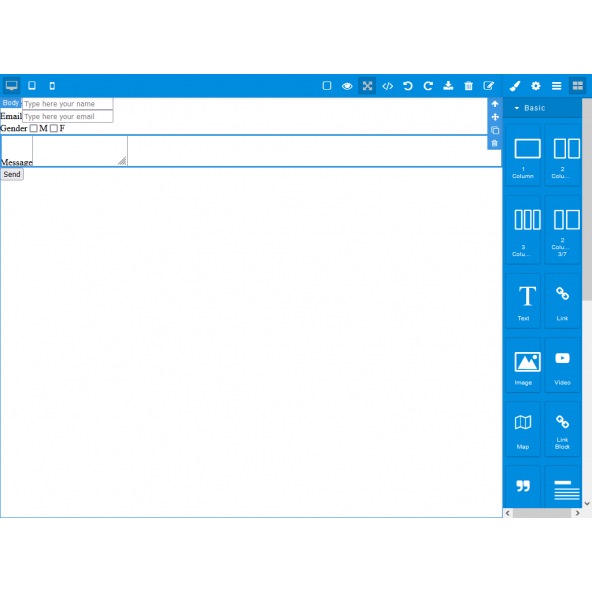Click the import download icon
592x592 pixels.
point(448,86)
